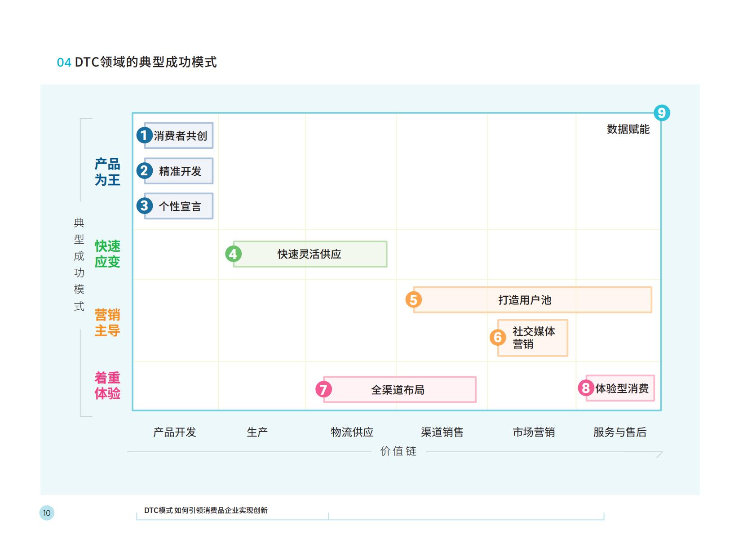
Task: Select the 精准开发 box
Action: pos(179,171)
